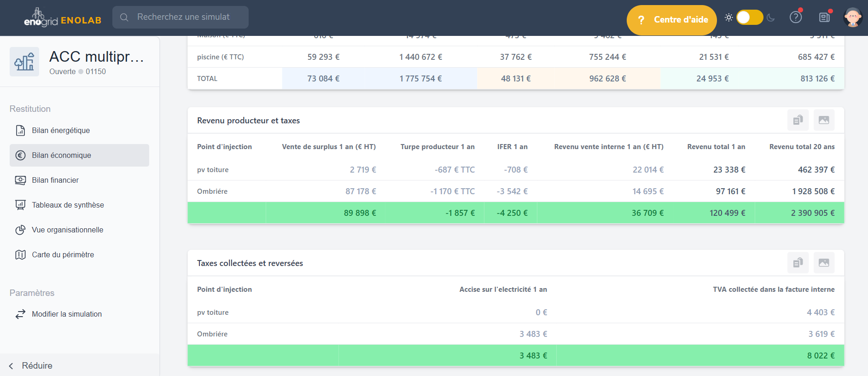Toggle the light/dark mode switch
Image resolution: width=868 pixels, height=376 pixels.
[749, 17]
